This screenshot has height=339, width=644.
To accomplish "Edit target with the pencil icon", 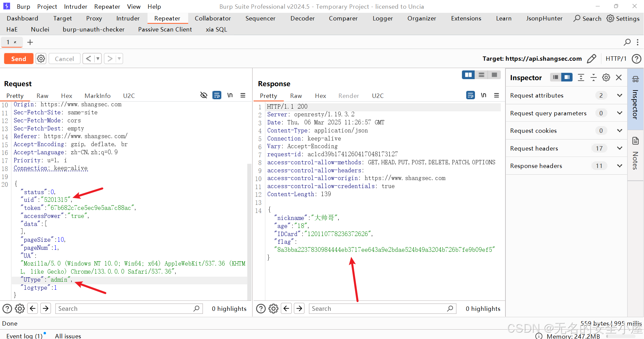I will 591,59.
